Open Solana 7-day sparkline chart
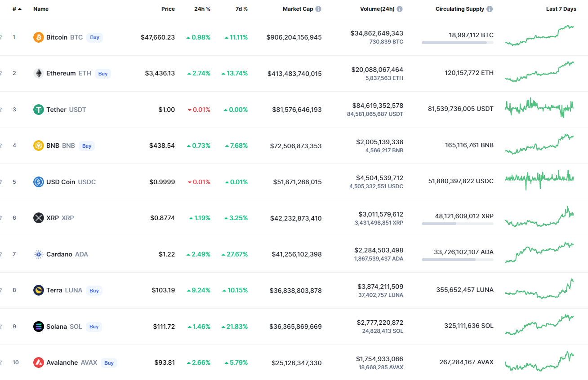 [x=539, y=325]
